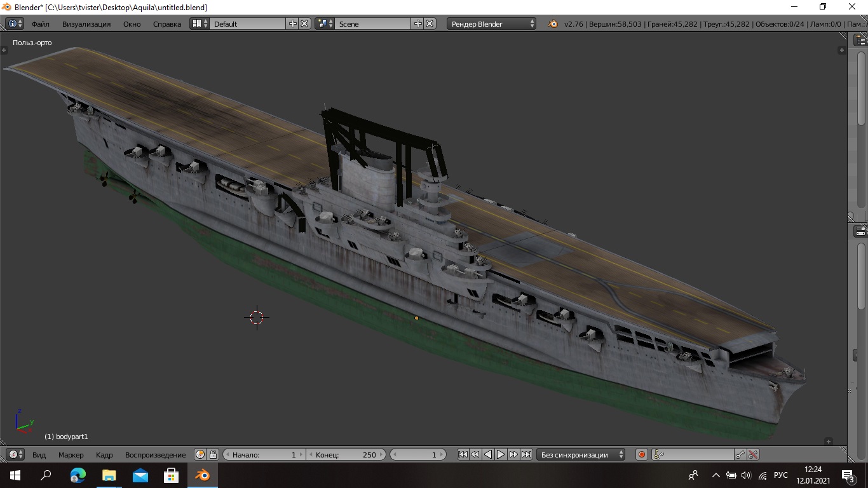Screen dimensions: 868x488
Task: Toggle the preview range clock button
Action: [200, 454]
